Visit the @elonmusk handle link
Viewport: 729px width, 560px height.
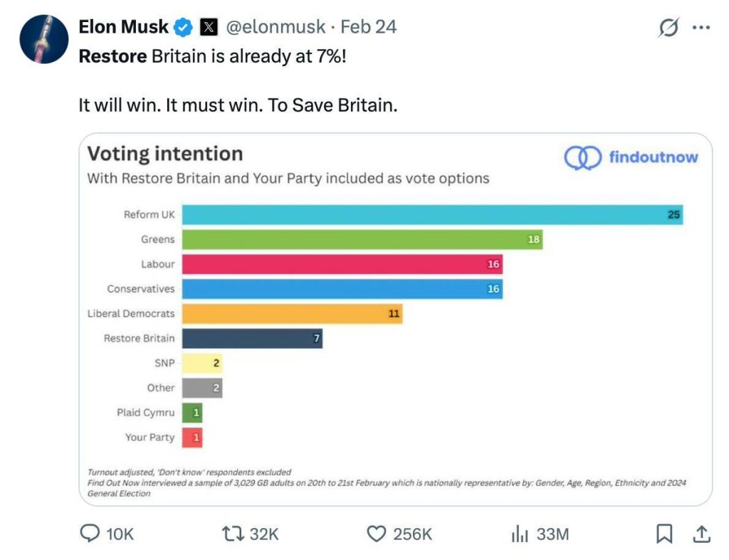point(276,27)
